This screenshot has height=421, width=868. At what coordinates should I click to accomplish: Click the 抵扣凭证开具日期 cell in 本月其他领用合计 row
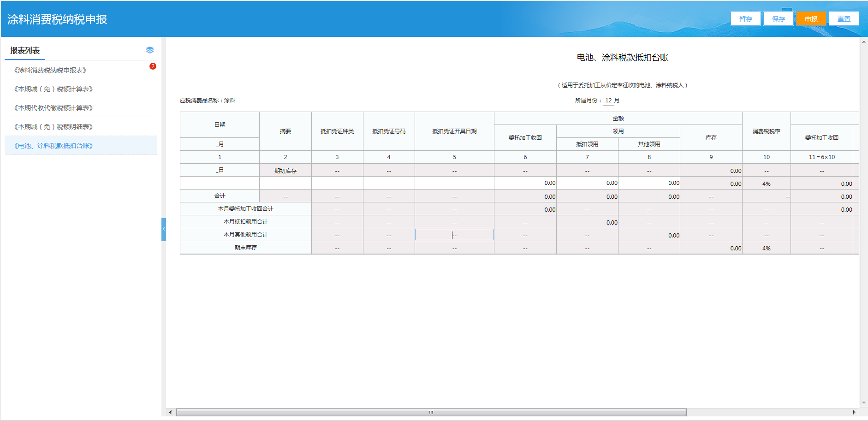click(454, 235)
